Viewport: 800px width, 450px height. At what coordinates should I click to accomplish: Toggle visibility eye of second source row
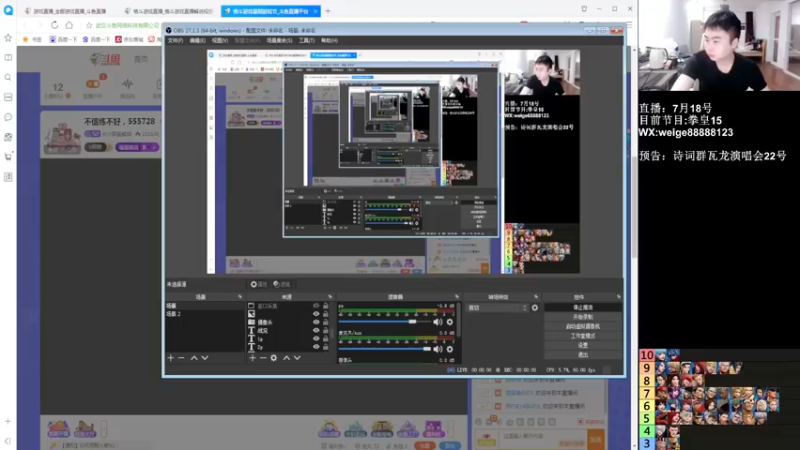click(316, 314)
